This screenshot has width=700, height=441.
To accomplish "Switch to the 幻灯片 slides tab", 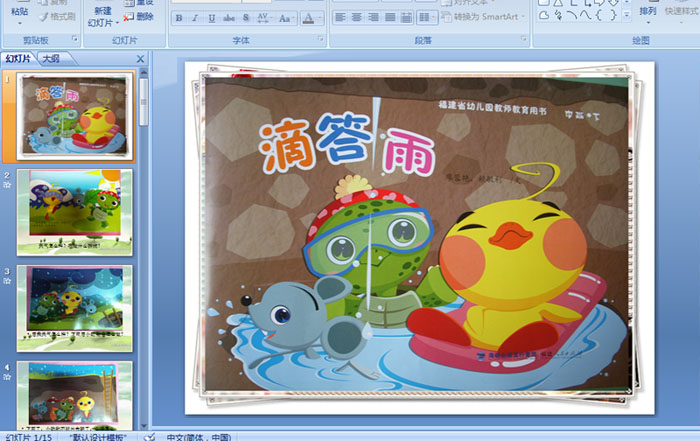I will (18, 58).
